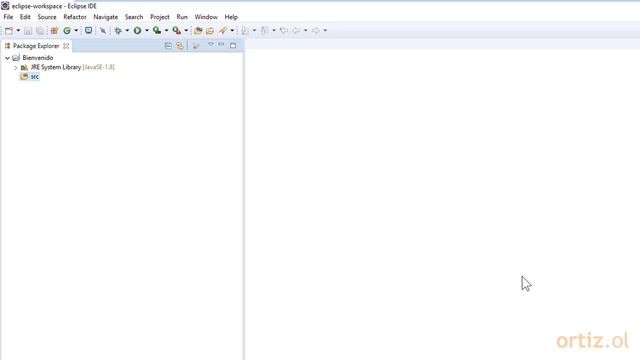The image size is (640, 360).
Task: Open the Search toolbar dropdown arrow
Action: (232, 31)
